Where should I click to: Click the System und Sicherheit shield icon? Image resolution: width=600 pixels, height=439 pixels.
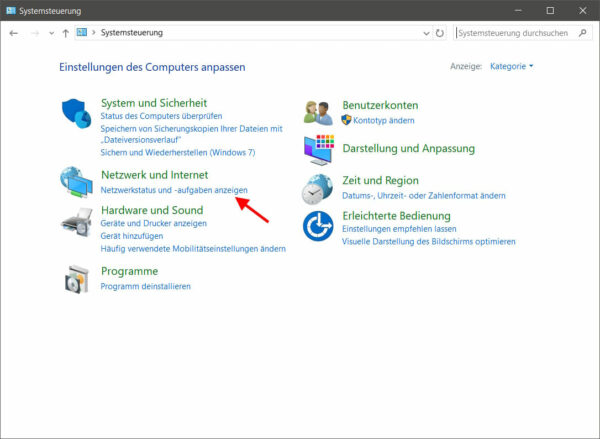(x=77, y=114)
